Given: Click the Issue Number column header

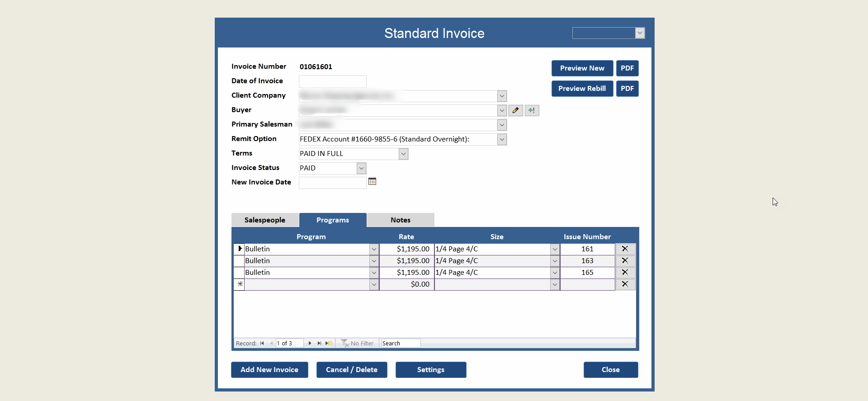Looking at the screenshot, I should (587, 237).
